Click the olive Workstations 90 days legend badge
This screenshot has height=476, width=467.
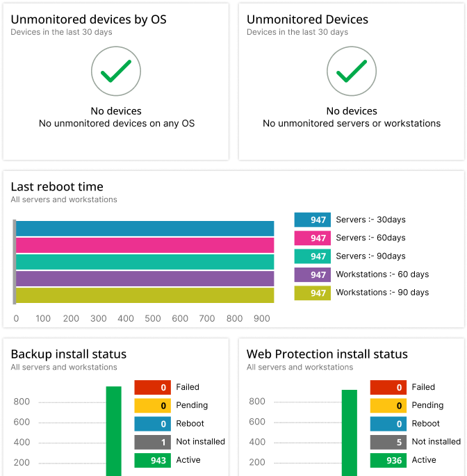click(x=312, y=293)
